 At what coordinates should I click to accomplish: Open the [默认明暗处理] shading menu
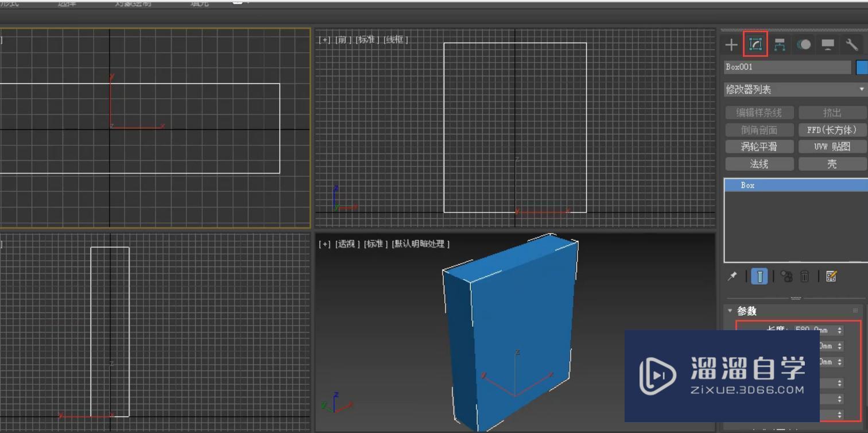[x=421, y=244]
